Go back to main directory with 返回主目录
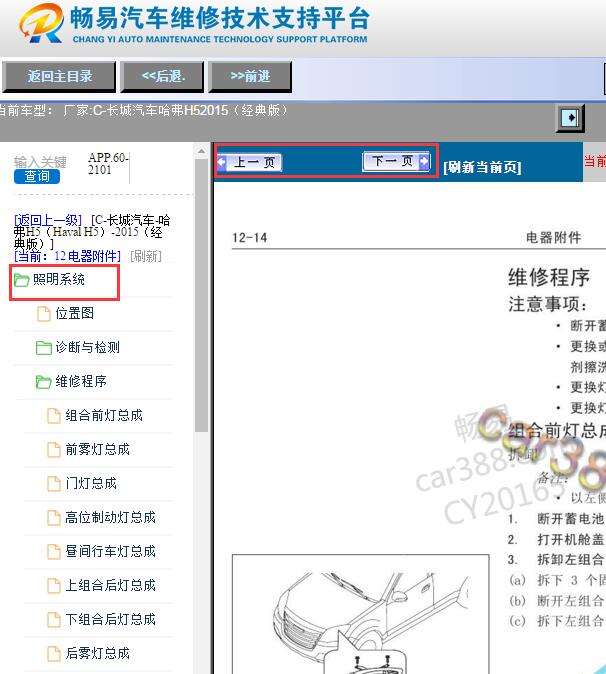The height and width of the screenshot is (674, 606). (59, 77)
